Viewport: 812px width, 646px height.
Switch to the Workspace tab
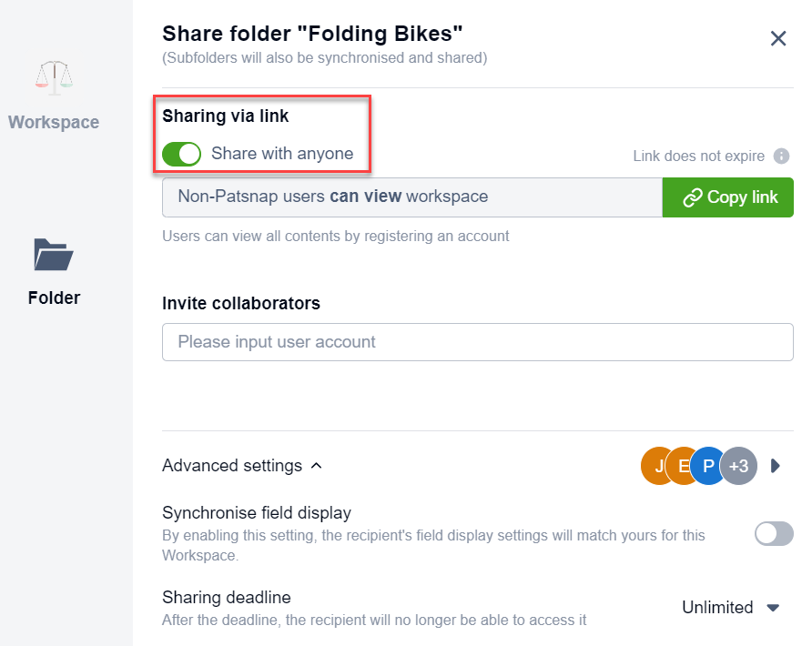[x=54, y=122]
